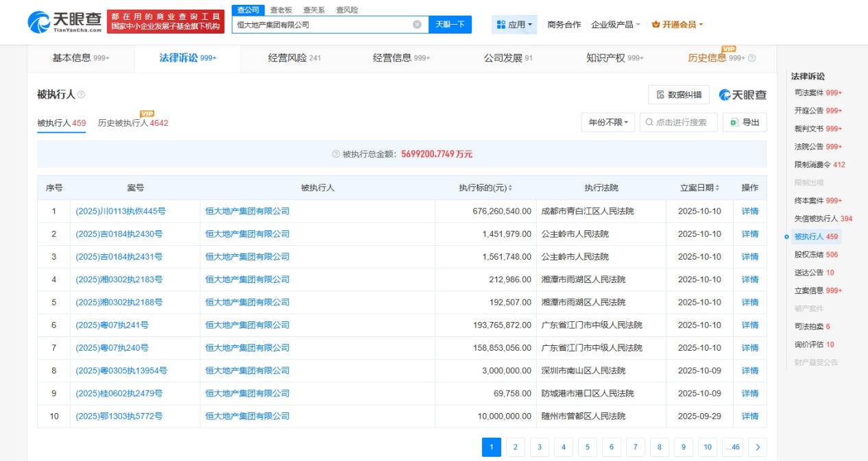Expand the 开通会员 dropdown
Viewport: 868px width, 461px height.
[x=677, y=25]
